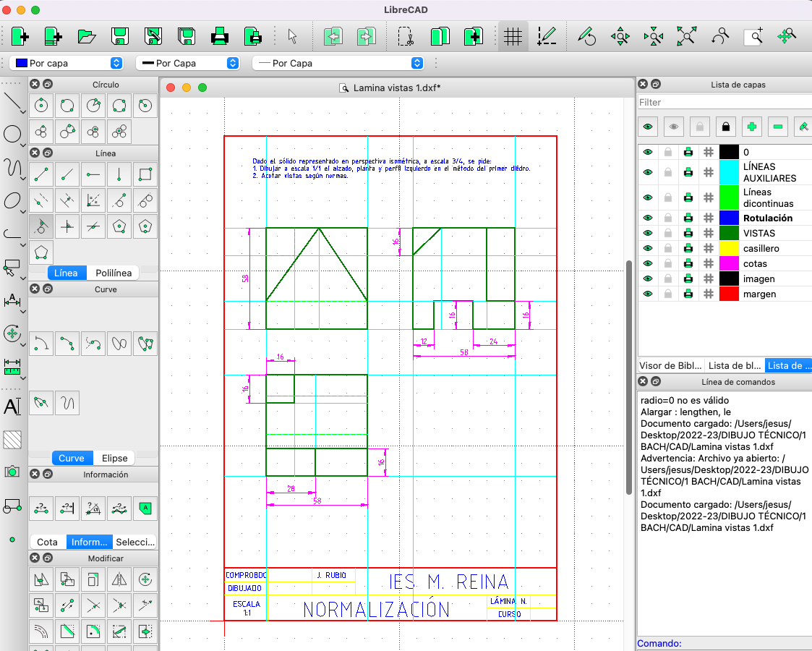Switch to the Cota tab
Image resolution: width=812 pixels, height=651 pixels.
coord(47,542)
